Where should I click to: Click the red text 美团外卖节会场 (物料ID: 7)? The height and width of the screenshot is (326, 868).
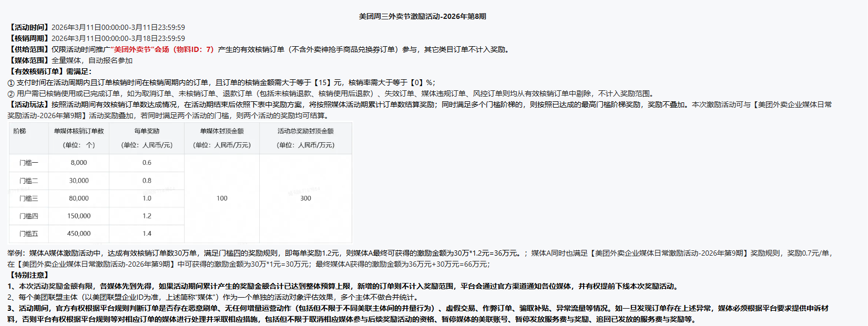pos(163,49)
